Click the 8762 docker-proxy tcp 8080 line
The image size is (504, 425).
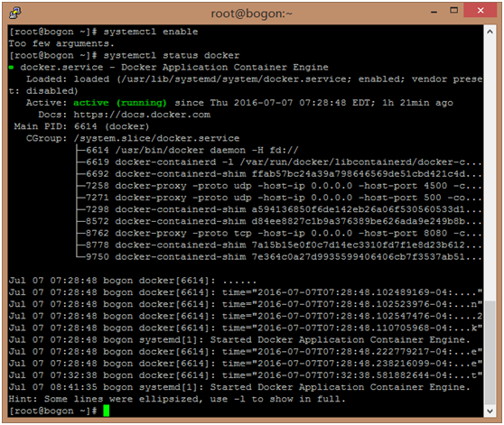(284, 234)
